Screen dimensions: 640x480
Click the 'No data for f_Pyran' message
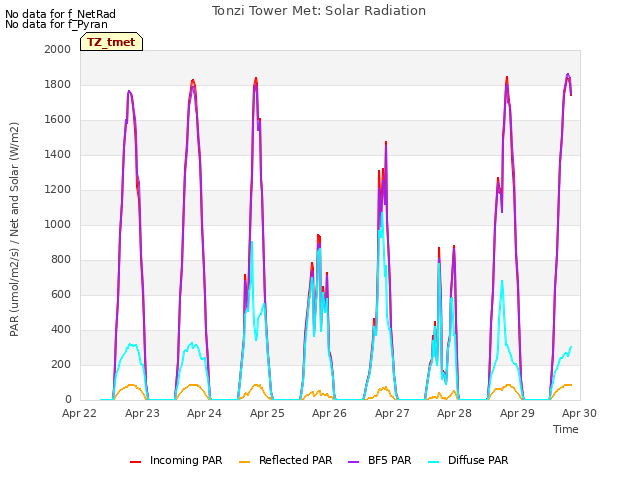56,24
